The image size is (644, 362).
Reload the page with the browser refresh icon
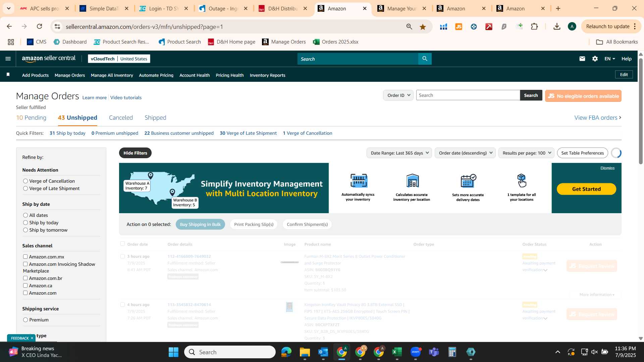coord(40,26)
